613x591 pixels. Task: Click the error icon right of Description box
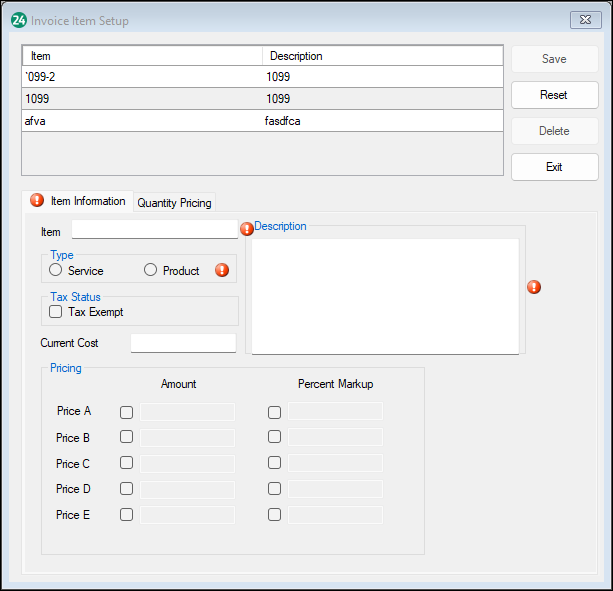point(534,287)
